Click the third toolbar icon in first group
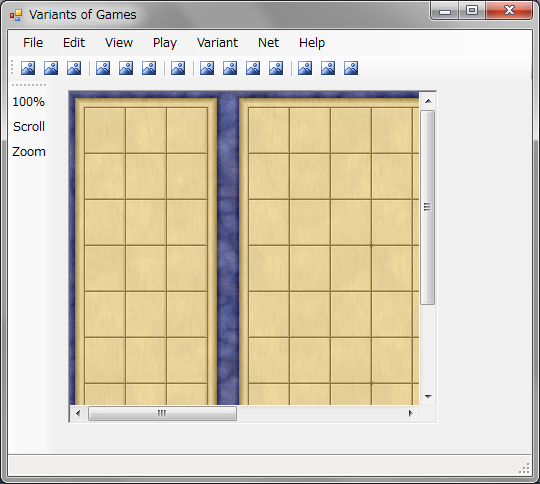The width and height of the screenshot is (540, 484). (x=74, y=68)
